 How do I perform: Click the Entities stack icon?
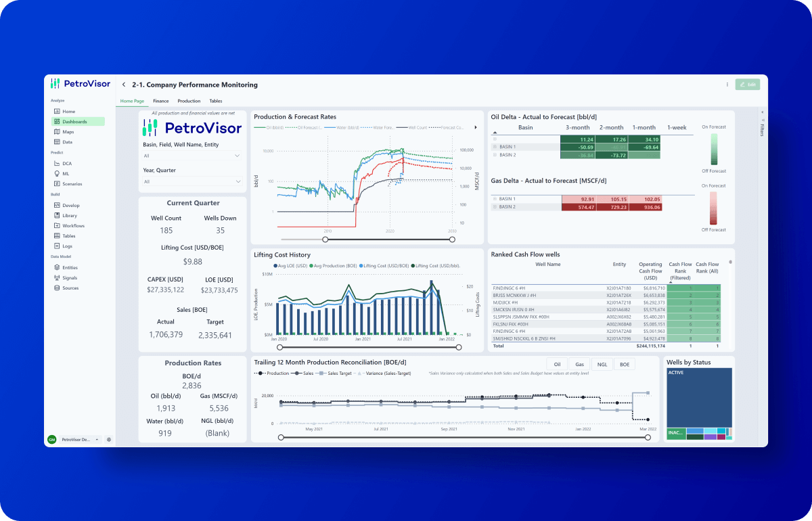[x=57, y=267]
